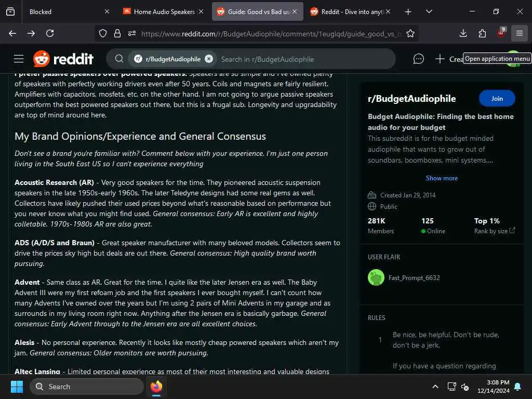Click the 'Altec Lansing' brand name
Image resolution: width=532 pixels, height=399 pixels.
[37, 371]
